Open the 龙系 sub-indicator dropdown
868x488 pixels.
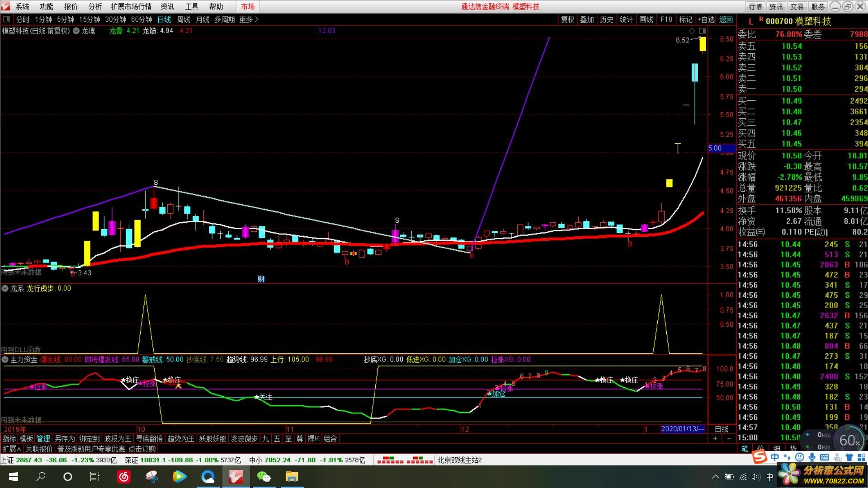5,288
